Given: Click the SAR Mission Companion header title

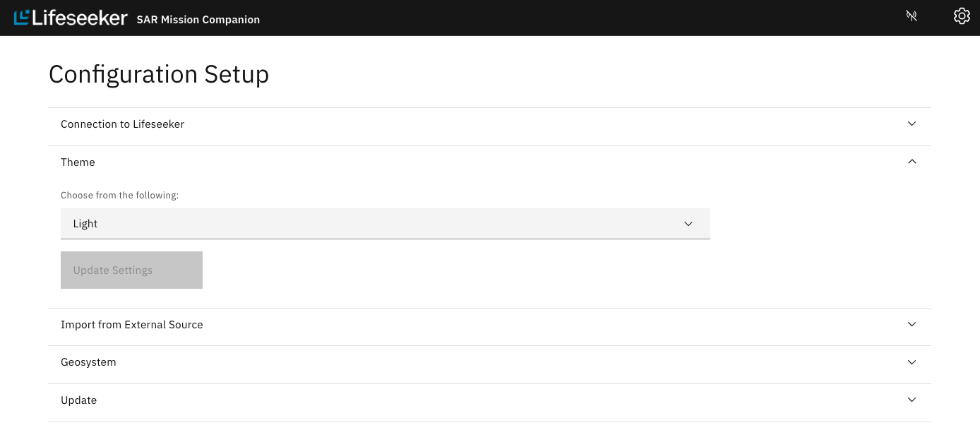Looking at the screenshot, I should 198,20.
